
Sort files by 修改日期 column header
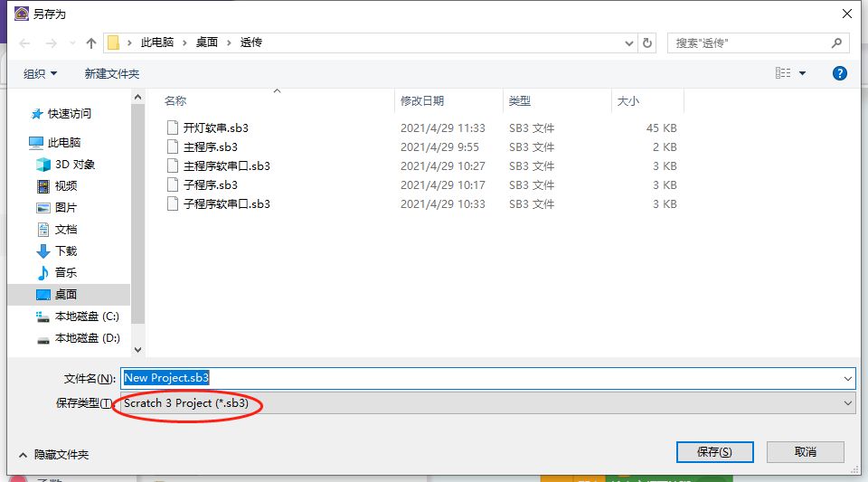(x=422, y=101)
